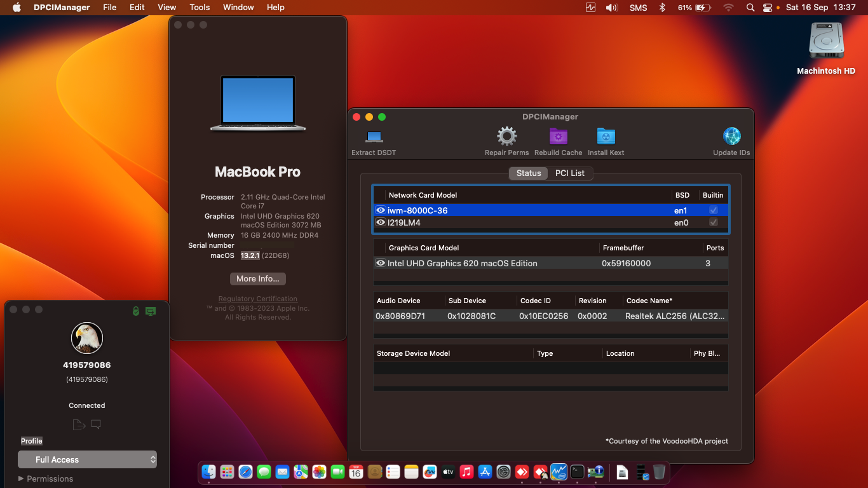
Task: Click the Network Card Model column header
Action: (423, 195)
